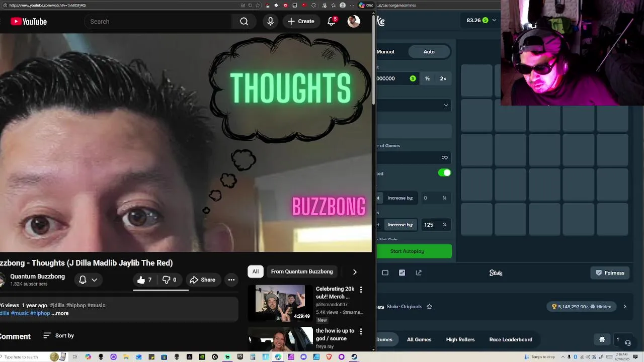
Task: Click the Share button
Action: click(x=203, y=280)
